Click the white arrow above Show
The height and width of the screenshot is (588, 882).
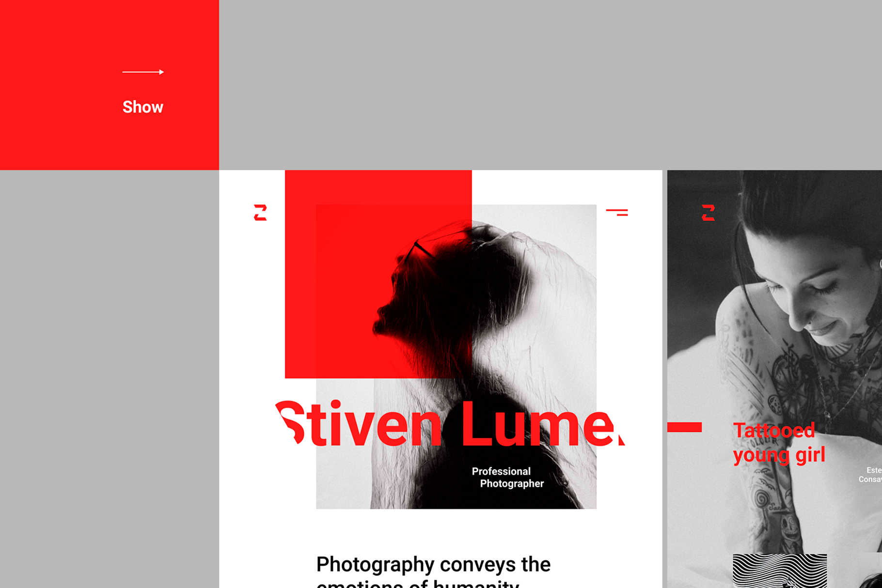[x=143, y=72]
